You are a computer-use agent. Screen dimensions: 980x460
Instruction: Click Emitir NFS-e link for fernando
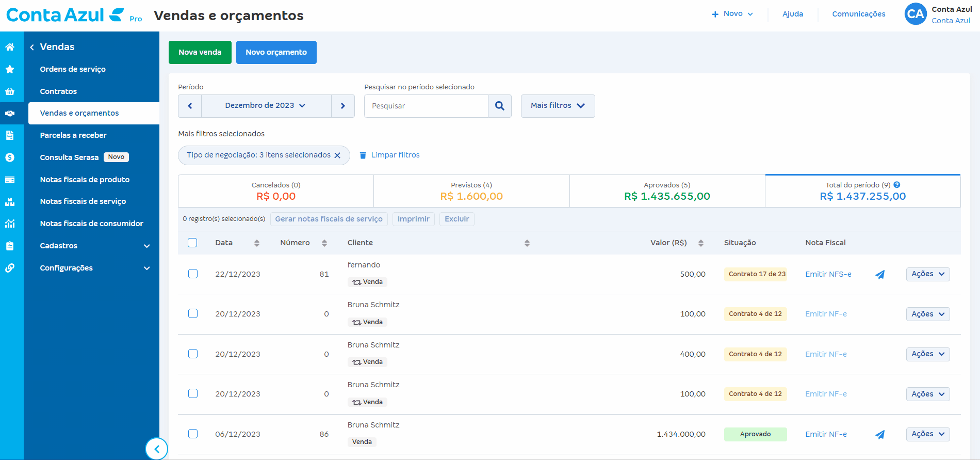[828, 274]
